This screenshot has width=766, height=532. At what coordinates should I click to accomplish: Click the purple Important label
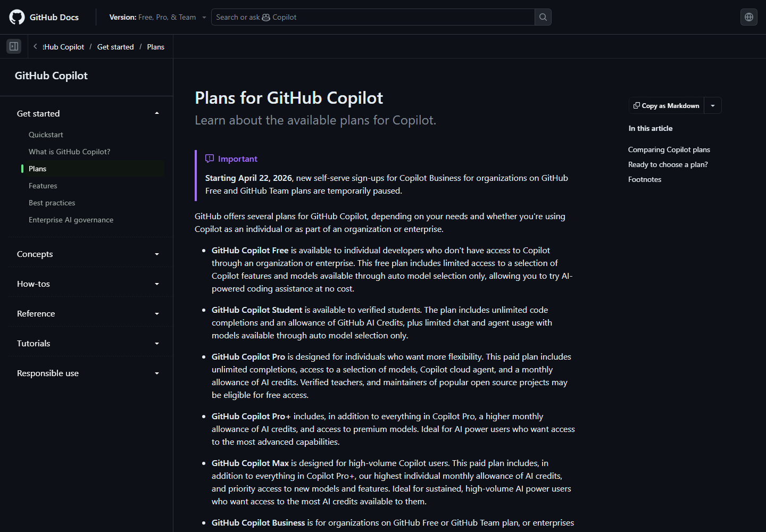click(238, 159)
